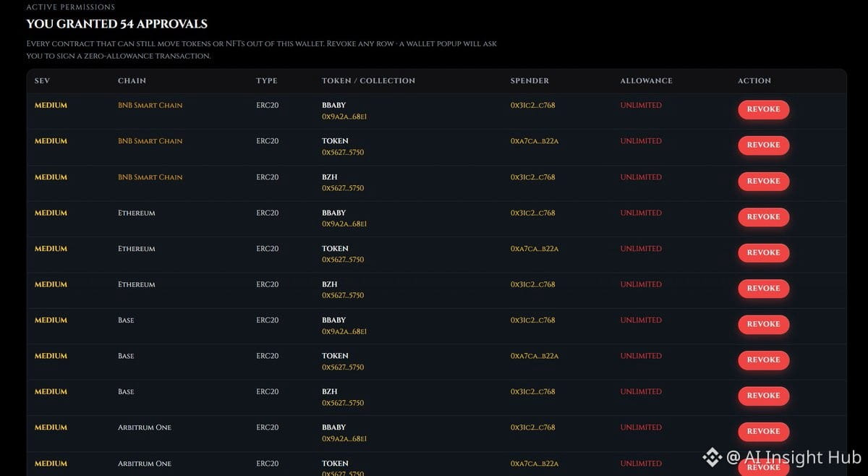
Task: Click the BBABY token name on BNB Smart Chain
Action: [x=333, y=106]
